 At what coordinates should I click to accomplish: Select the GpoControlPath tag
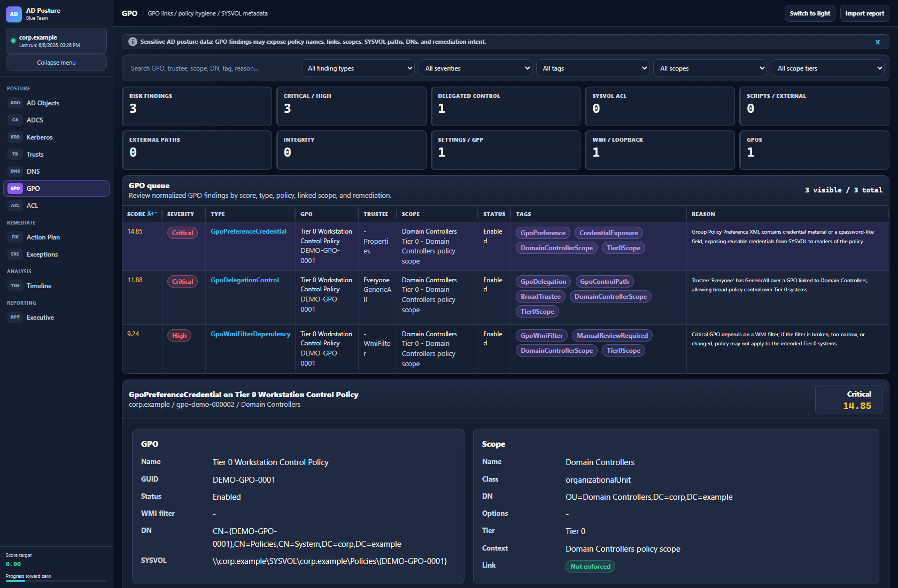coord(604,281)
